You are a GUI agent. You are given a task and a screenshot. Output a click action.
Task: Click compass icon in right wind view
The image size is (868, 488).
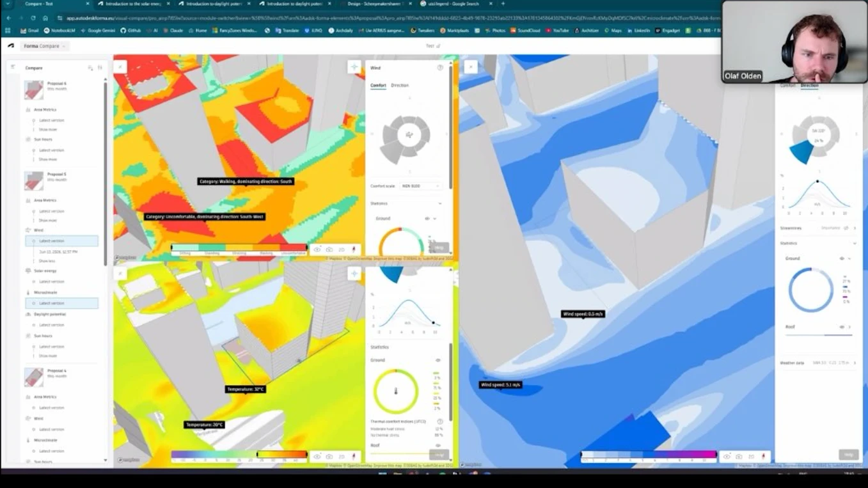763,457
